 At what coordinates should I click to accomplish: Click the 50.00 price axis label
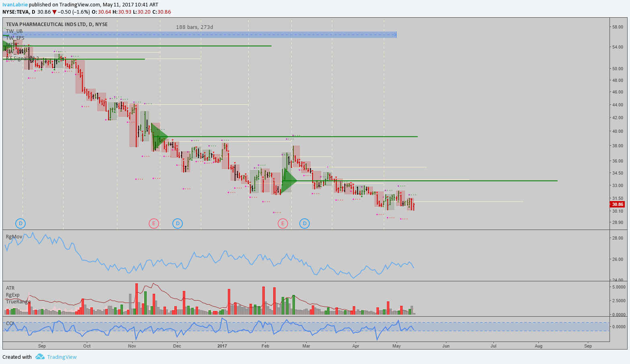(618, 69)
